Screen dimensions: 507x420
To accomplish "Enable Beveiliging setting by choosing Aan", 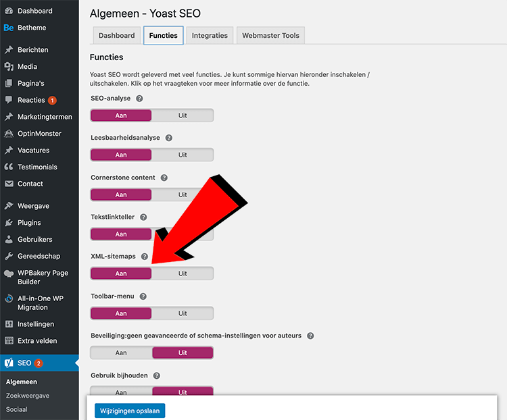I will pos(121,352).
